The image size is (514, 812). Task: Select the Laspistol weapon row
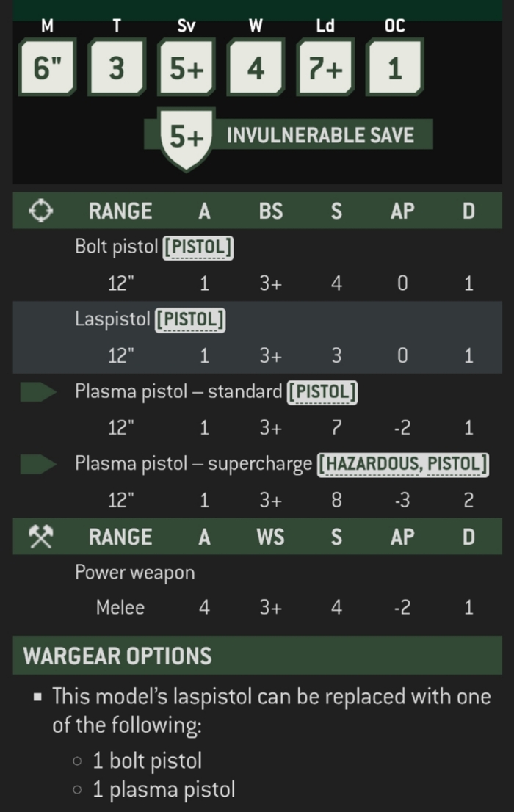click(257, 338)
